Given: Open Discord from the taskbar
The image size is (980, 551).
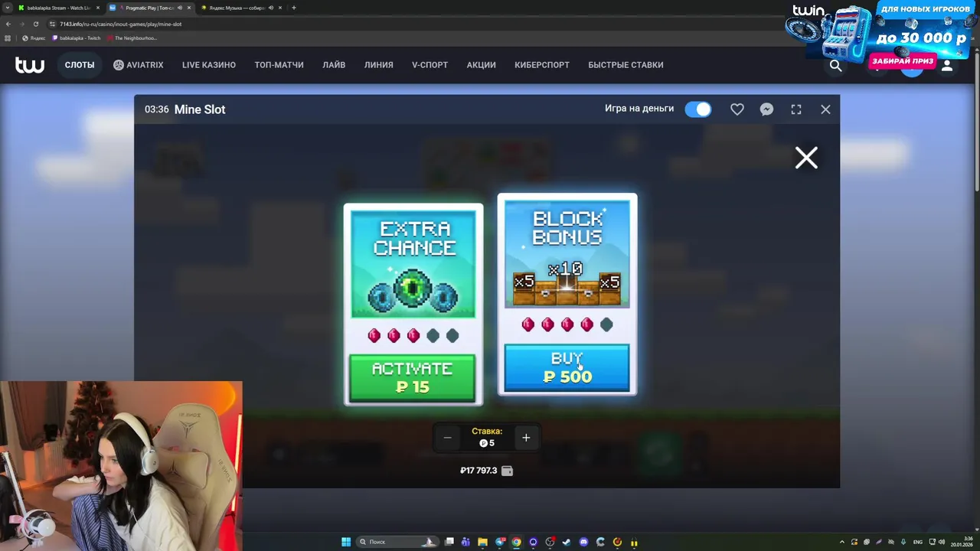Looking at the screenshot, I should [x=583, y=542].
